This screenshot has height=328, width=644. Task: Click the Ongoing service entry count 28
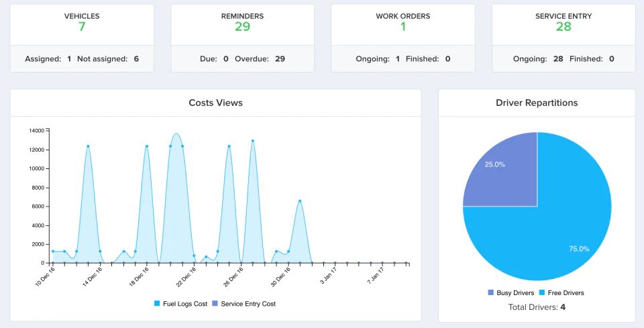pyautogui.click(x=558, y=59)
